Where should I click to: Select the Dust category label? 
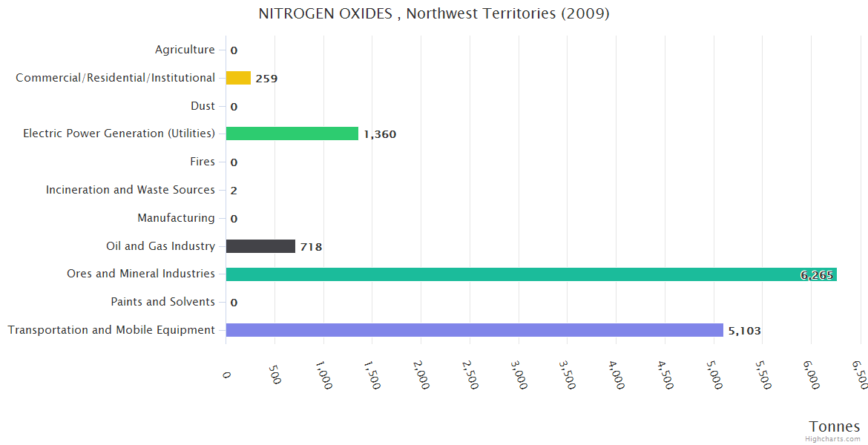[x=203, y=106]
